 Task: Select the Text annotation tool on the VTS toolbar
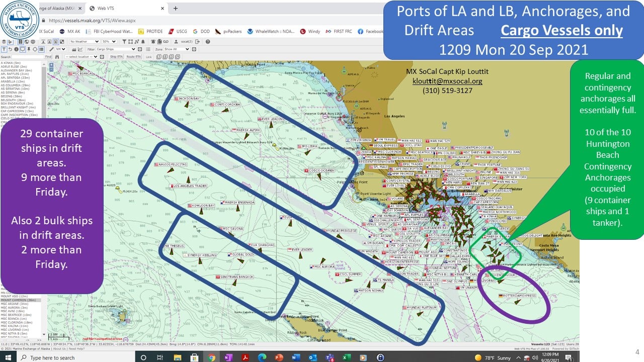tap(4, 49)
